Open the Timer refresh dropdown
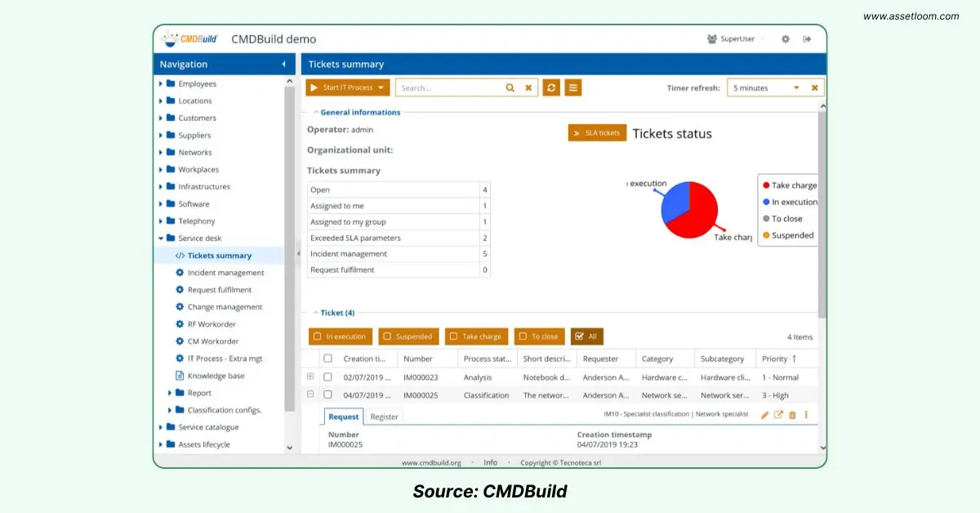This screenshot has width=980, height=513. click(796, 88)
